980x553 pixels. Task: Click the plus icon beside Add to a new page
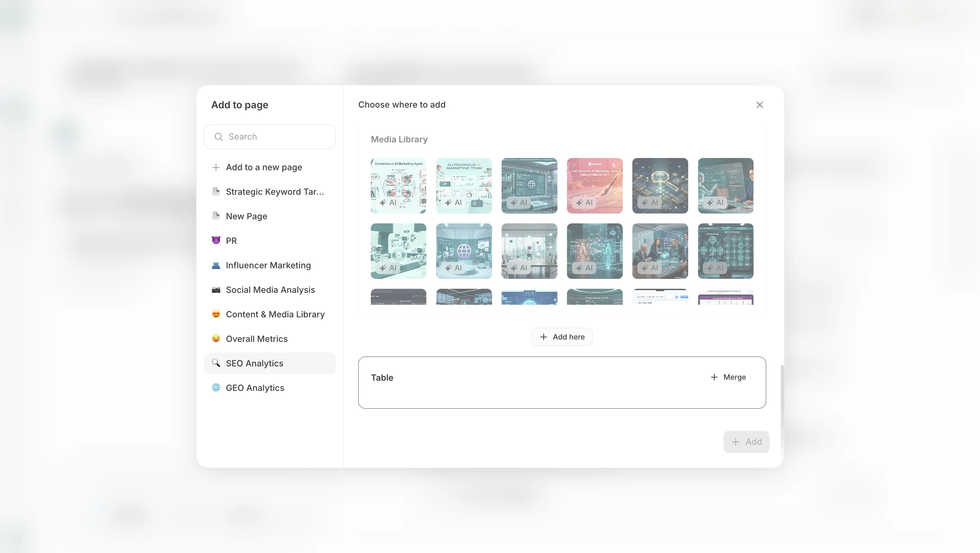point(216,167)
